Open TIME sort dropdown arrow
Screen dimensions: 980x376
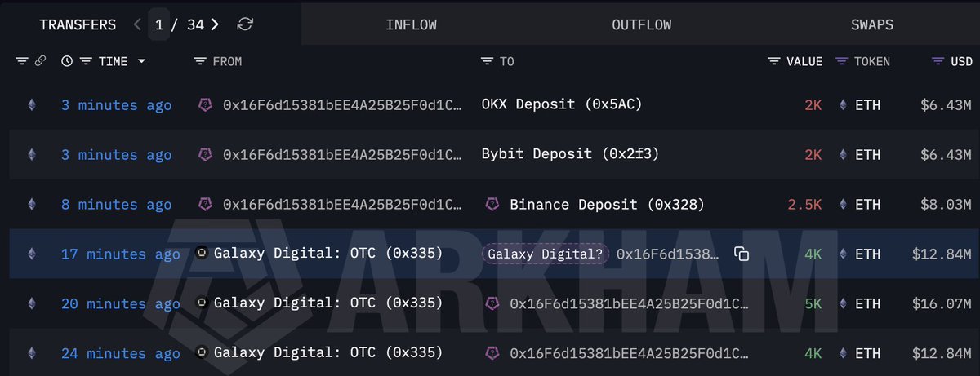tap(142, 61)
